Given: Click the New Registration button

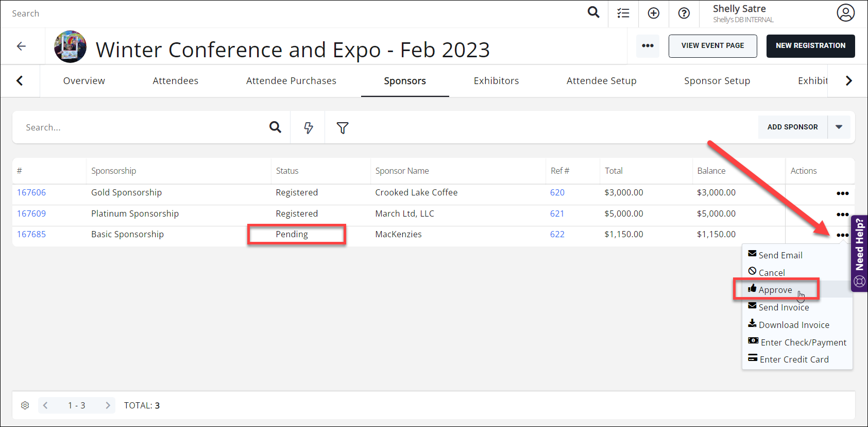Looking at the screenshot, I should tap(810, 46).
